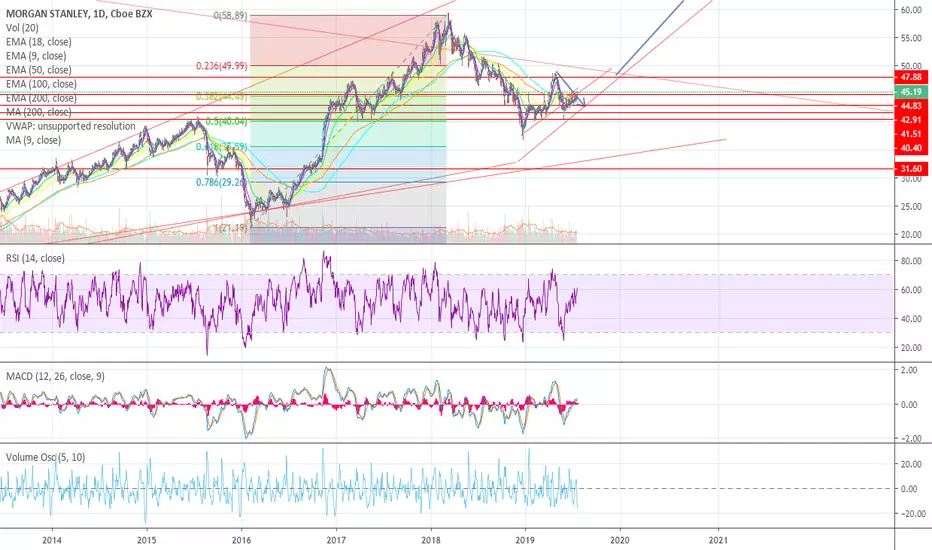932x550 pixels.
Task: Select the Fibonacci 0(58.89) level label
Action: [x=230, y=15]
